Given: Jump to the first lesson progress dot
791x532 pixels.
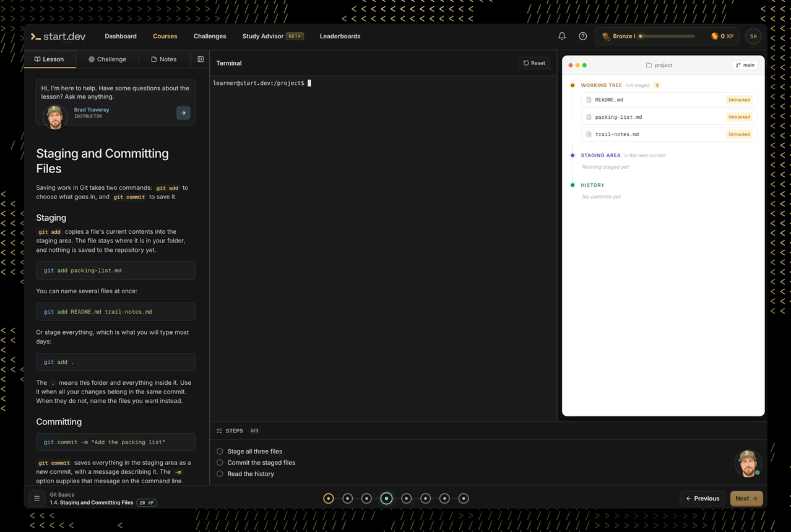Looking at the screenshot, I should tap(329, 499).
